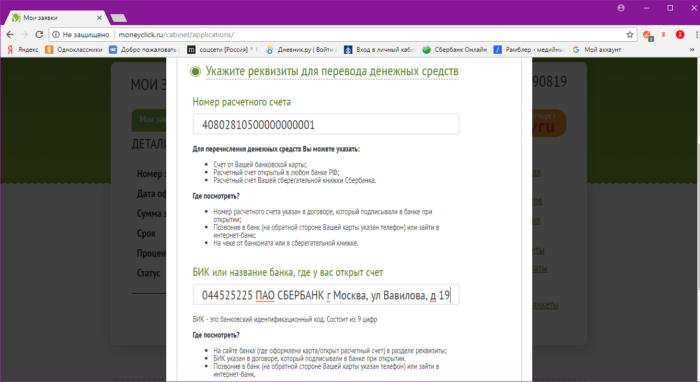Open the Сбербанк Онлайн bookmark

pos(454,50)
